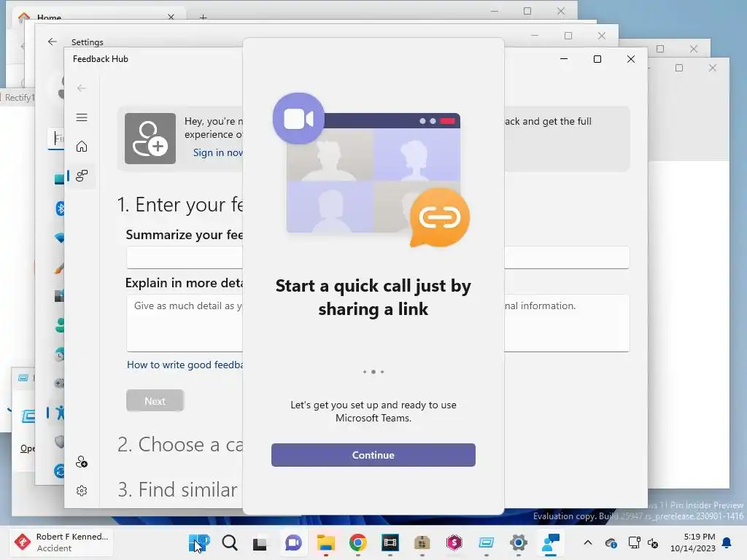This screenshot has width=747, height=560.
Task: Click the Sign in now link
Action: pyautogui.click(x=217, y=152)
